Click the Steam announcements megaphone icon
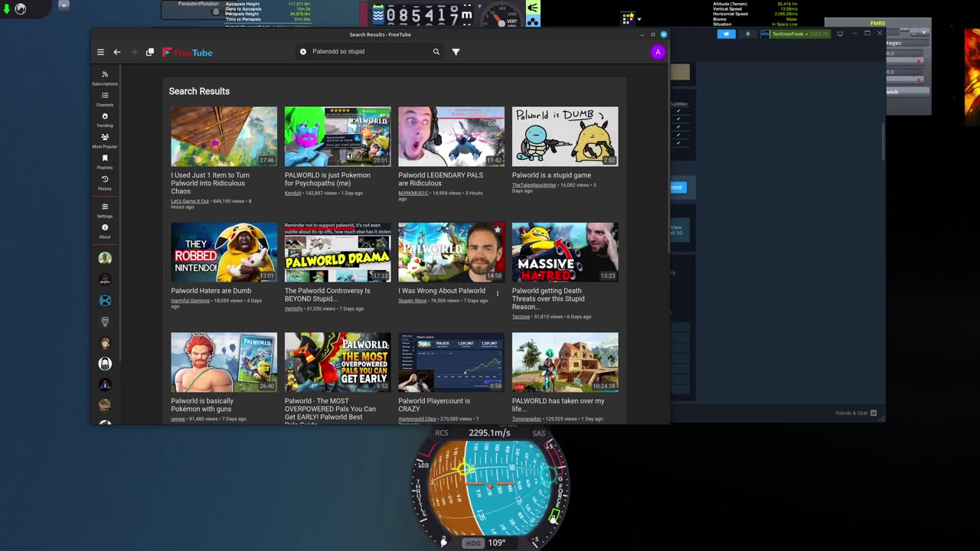Viewport: 980px width, 551px height. 727,34
